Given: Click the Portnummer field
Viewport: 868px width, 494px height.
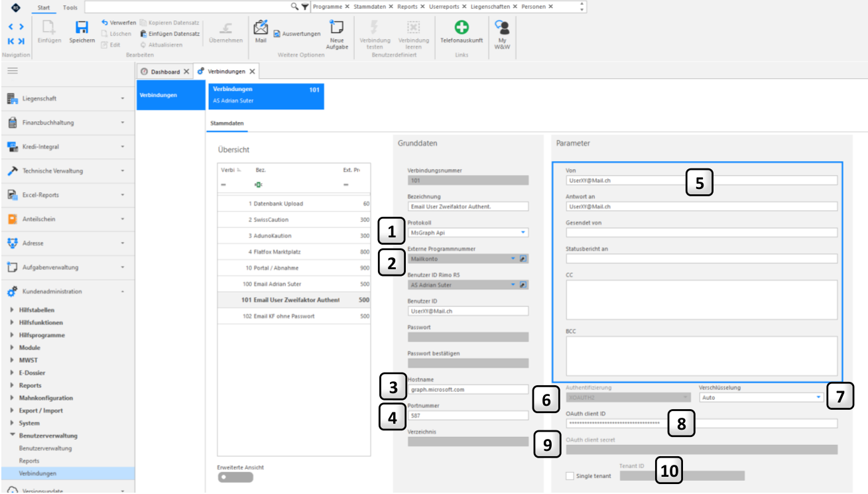Looking at the screenshot, I should click(x=468, y=415).
